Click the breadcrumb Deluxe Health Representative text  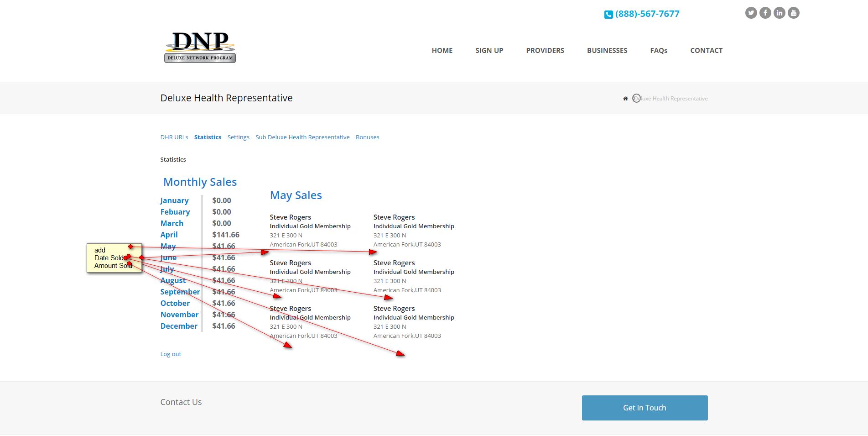tap(670, 99)
